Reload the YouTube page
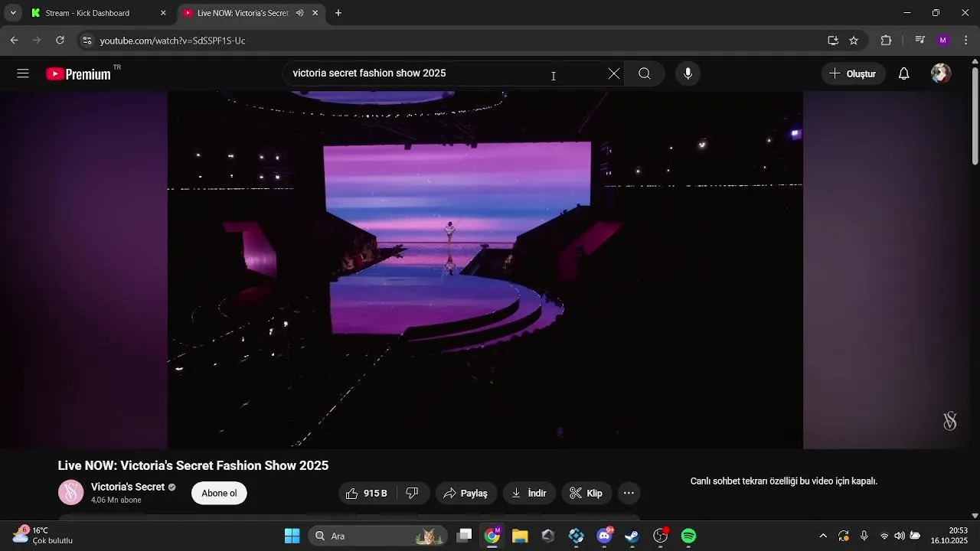 (60, 41)
